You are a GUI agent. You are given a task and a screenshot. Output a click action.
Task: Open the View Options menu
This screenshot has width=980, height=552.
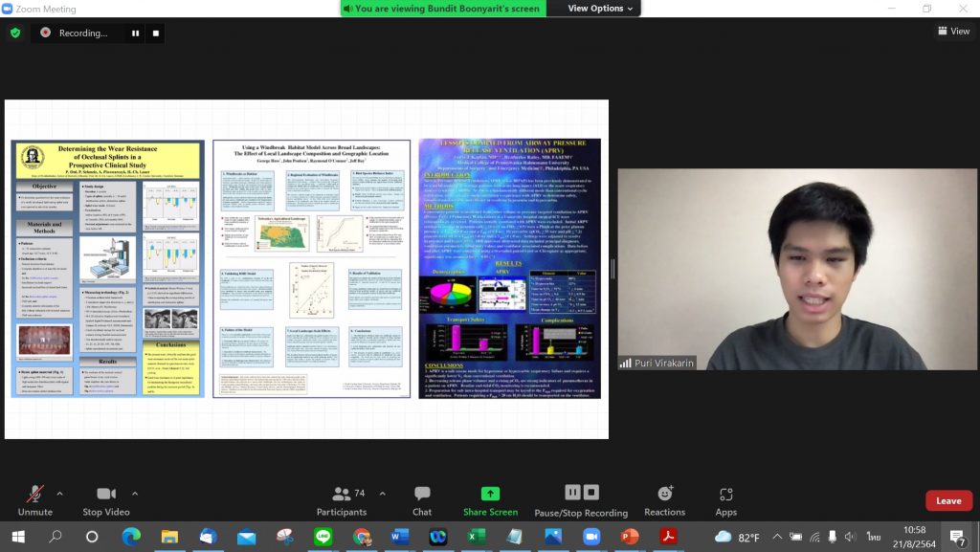click(x=600, y=9)
